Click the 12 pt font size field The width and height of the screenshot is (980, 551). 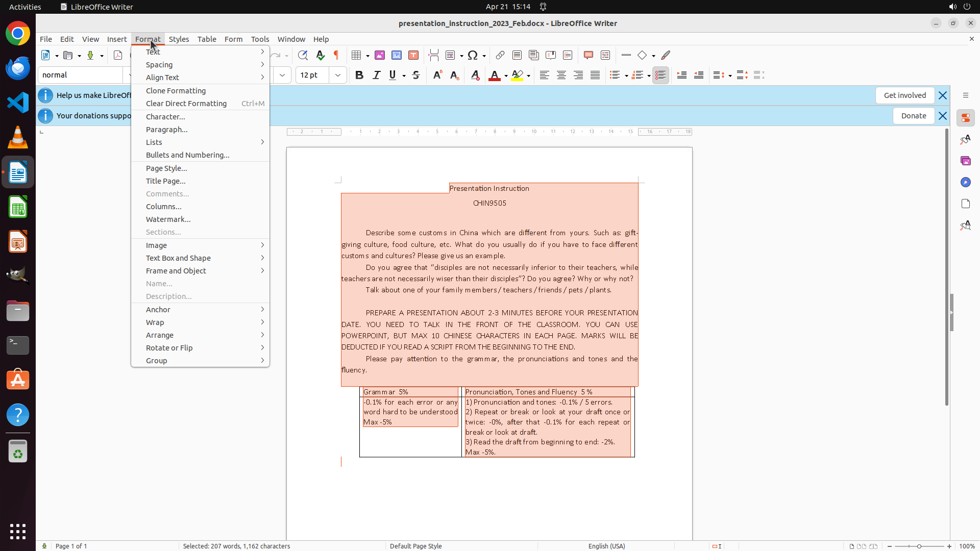tap(312, 75)
